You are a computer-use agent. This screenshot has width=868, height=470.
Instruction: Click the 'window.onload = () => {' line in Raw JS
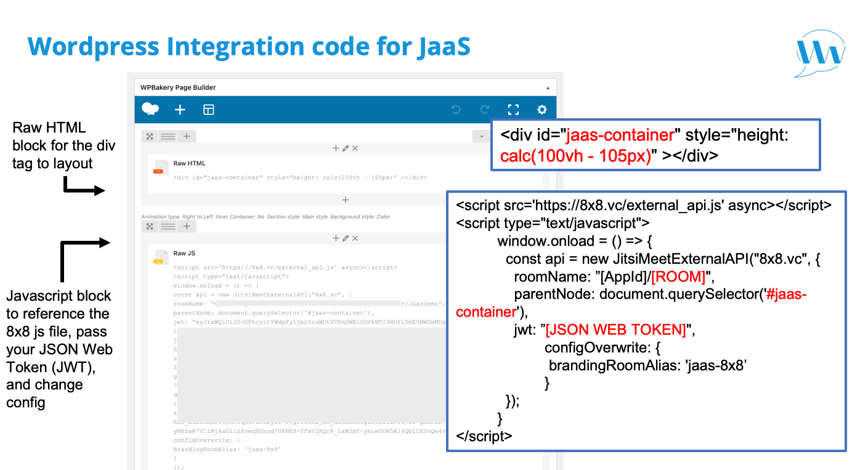click(216, 286)
